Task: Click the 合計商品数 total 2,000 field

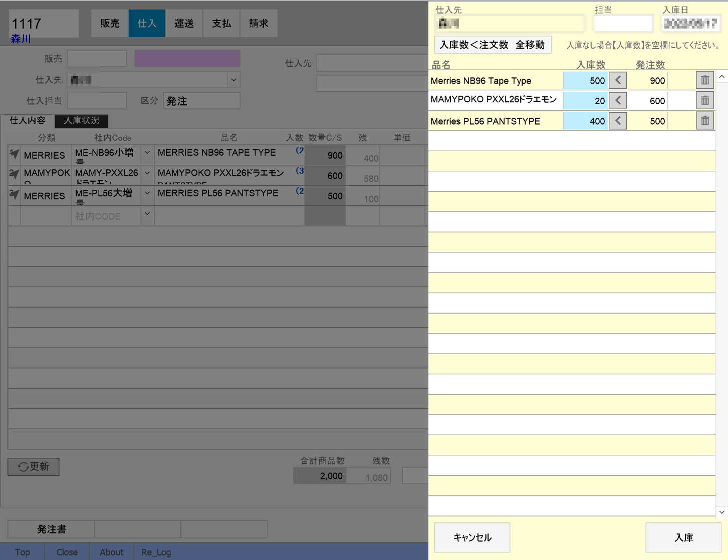Action: click(319, 476)
